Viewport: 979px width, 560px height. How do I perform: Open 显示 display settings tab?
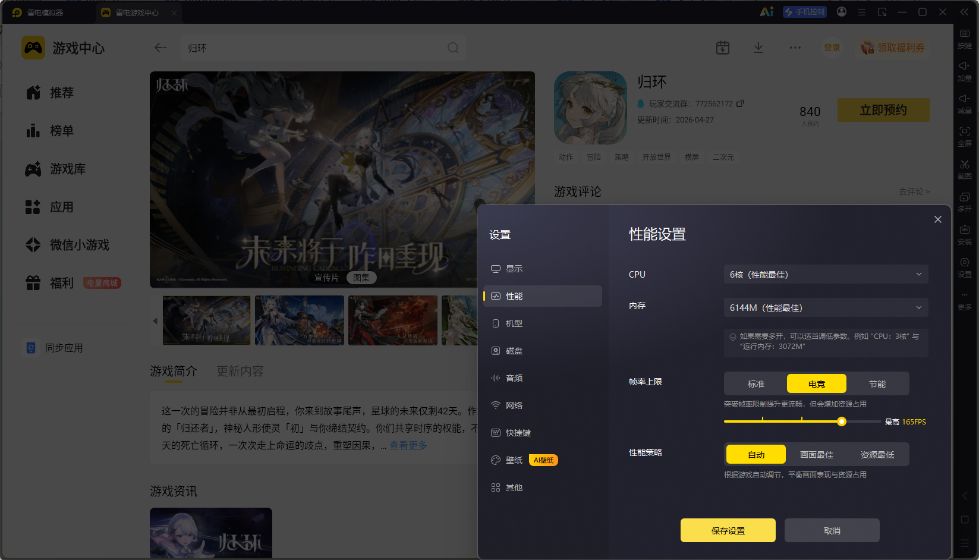[x=543, y=269]
